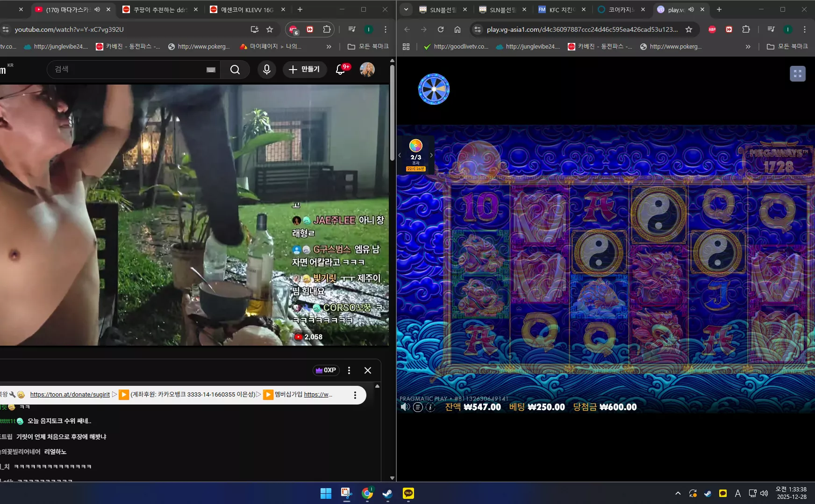
Task: Start YouTube voice search with the microphone
Action: (x=267, y=70)
